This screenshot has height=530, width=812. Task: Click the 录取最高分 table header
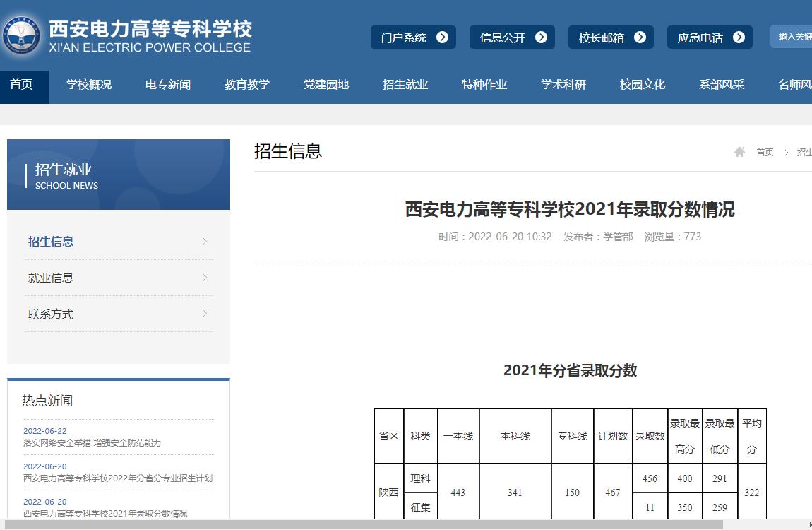(x=685, y=436)
